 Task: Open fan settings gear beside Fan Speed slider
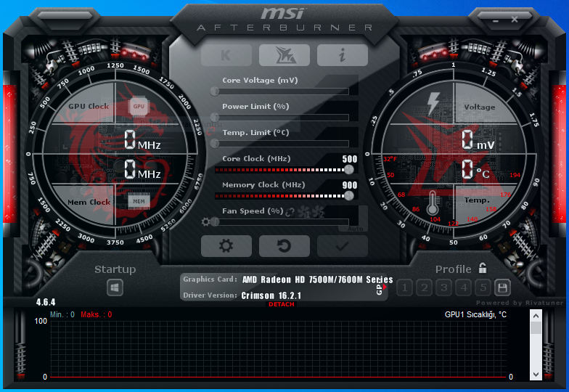[205, 222]
